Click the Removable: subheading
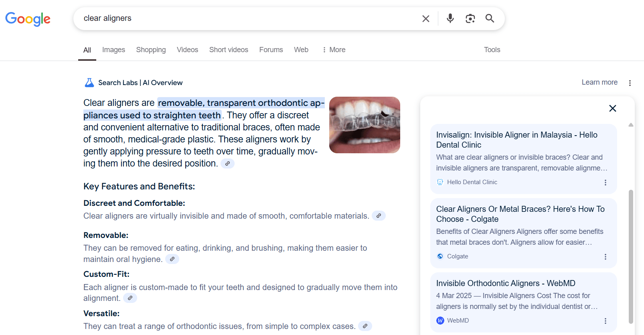Screen dimensions: 644x335 point(106,236)
